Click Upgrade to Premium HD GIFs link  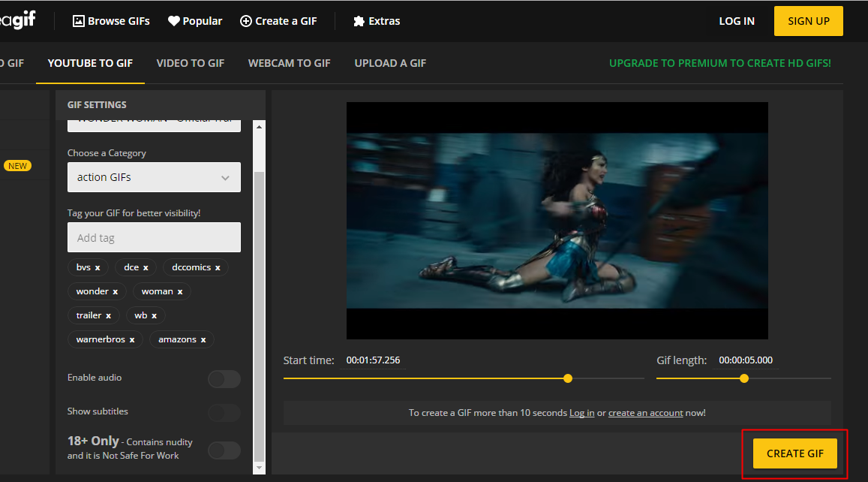click(720, 63)
